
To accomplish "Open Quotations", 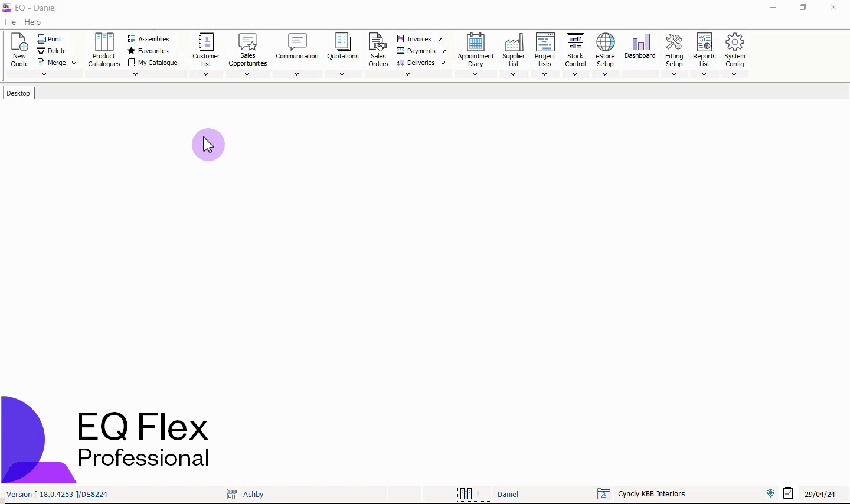I will (343, 47).
